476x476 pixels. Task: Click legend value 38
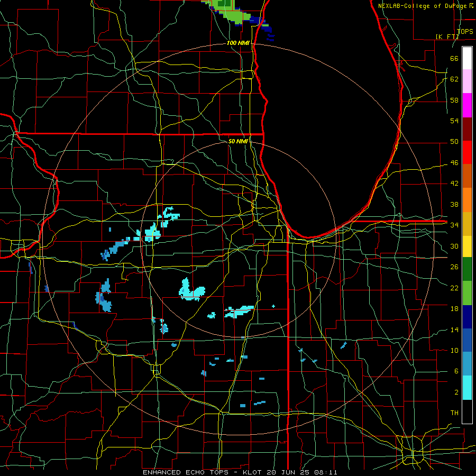[x=454, y=204]
